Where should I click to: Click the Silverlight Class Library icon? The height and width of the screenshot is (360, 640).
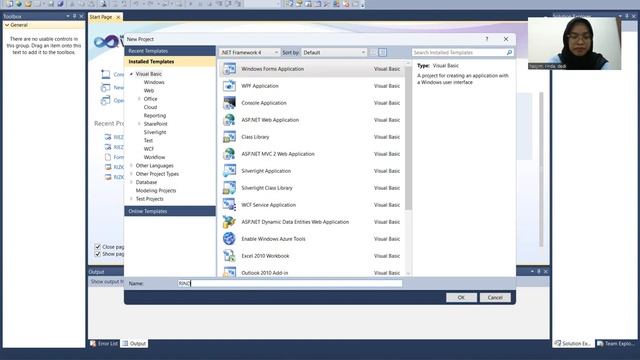point(229,188)
